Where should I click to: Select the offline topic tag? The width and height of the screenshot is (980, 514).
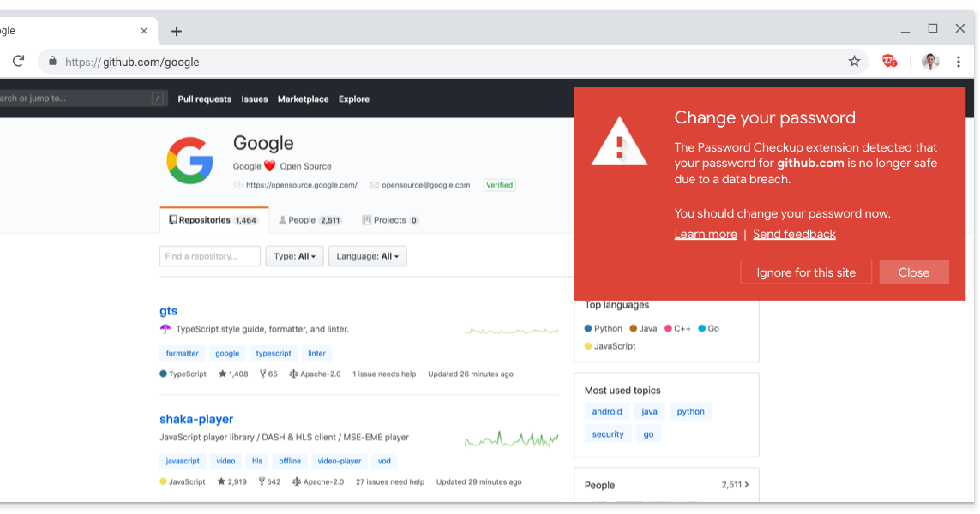pos(290,462)
